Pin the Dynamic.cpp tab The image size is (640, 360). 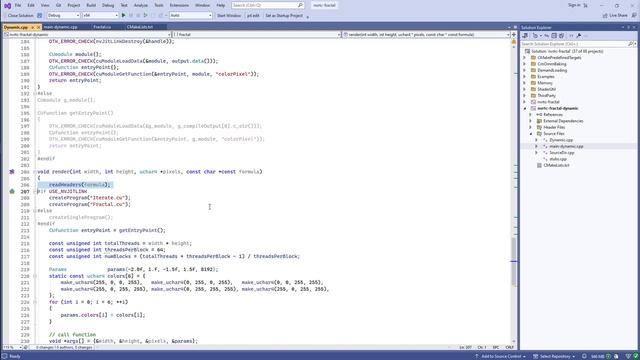(x=33, y=27)
